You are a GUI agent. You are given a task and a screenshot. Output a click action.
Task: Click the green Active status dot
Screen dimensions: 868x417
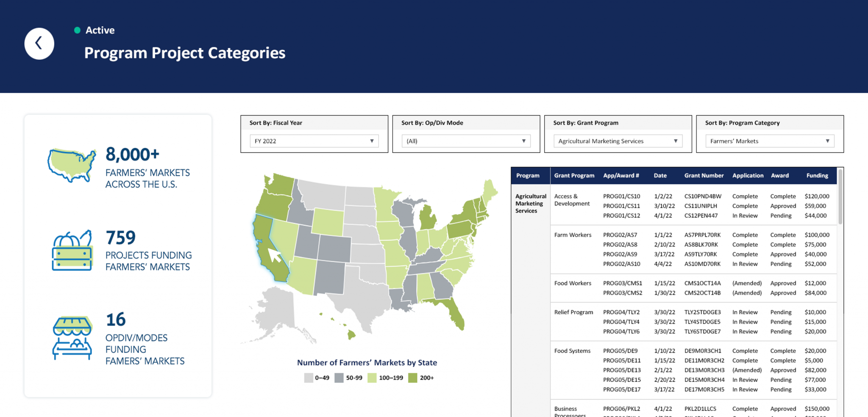(77, 30)
